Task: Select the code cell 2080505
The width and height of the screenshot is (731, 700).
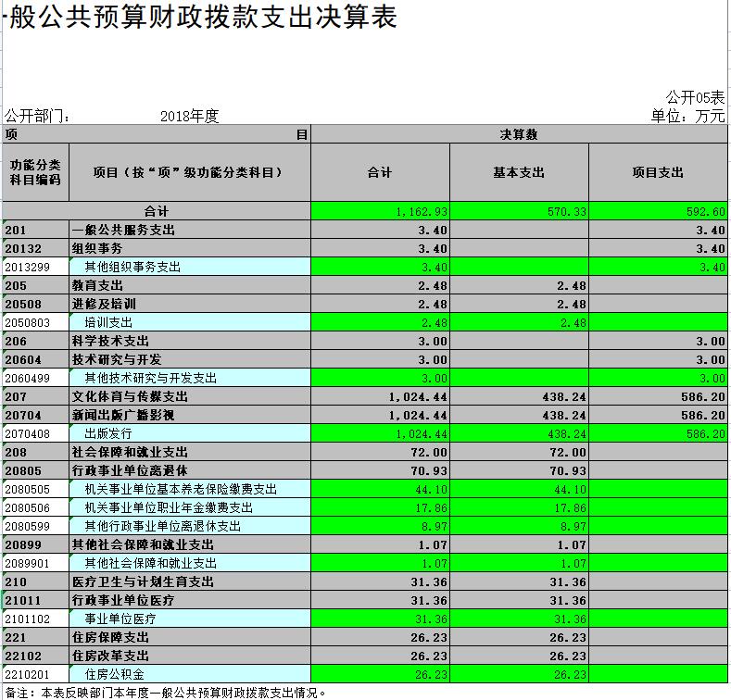Action: point(35,489)
